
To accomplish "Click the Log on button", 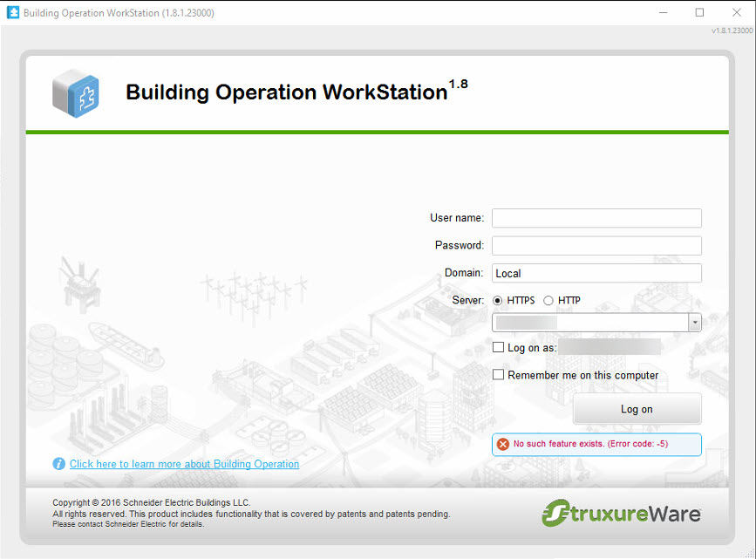I will tap(637, 409).
